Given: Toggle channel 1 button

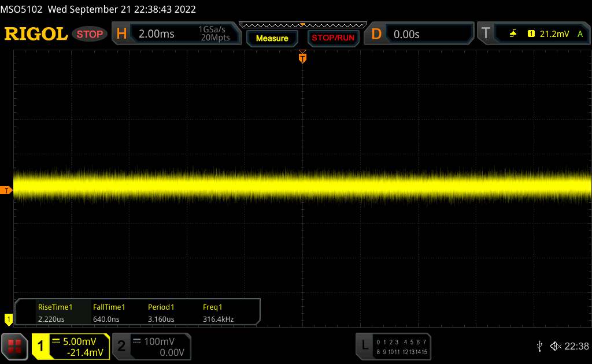Looking at the screenshot, I should pyautogui.click(x=40, y=346).
